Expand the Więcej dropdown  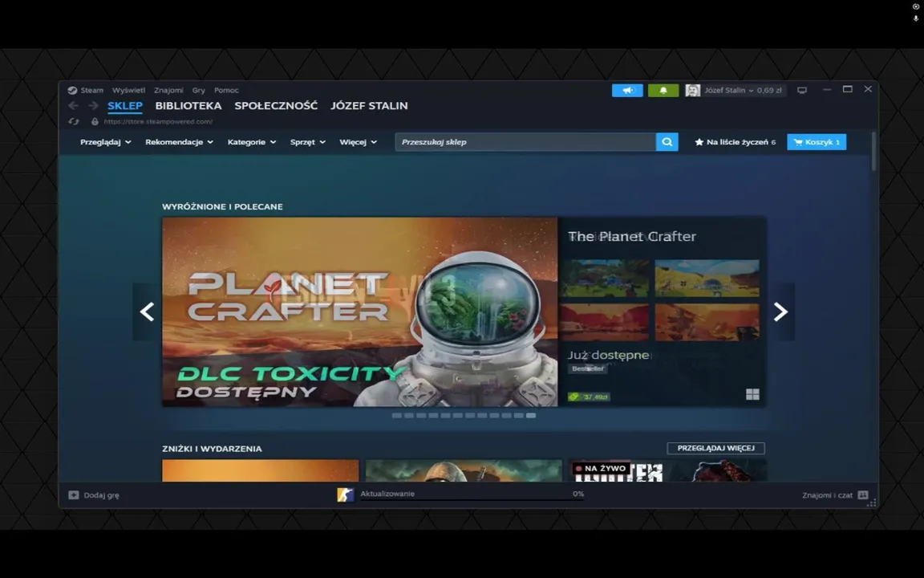[x=359, y=142]
